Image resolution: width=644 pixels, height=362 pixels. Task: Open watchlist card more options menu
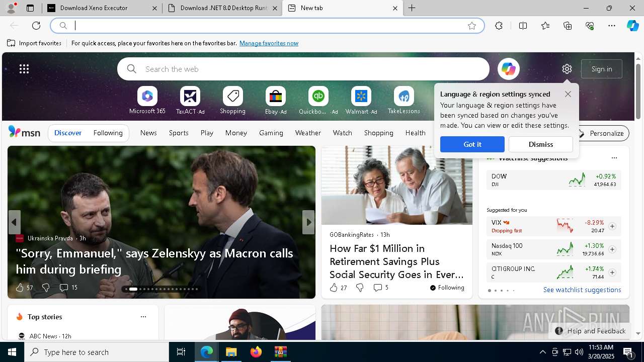[614, 158]
